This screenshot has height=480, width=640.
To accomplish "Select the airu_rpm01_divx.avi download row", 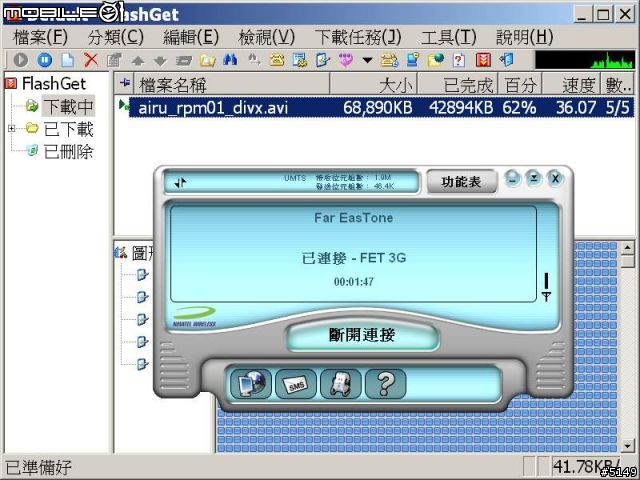I will (381, 107).
